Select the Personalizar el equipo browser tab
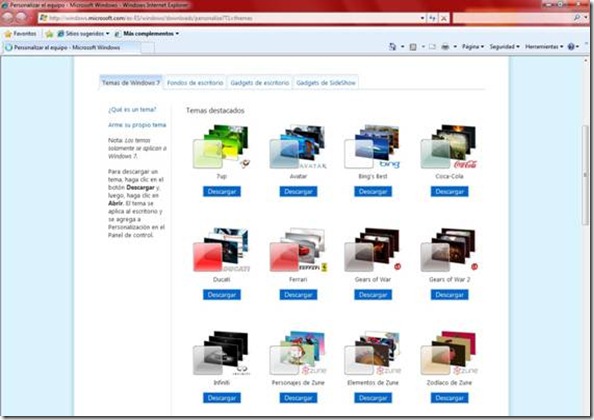 (x=71, y=47)
